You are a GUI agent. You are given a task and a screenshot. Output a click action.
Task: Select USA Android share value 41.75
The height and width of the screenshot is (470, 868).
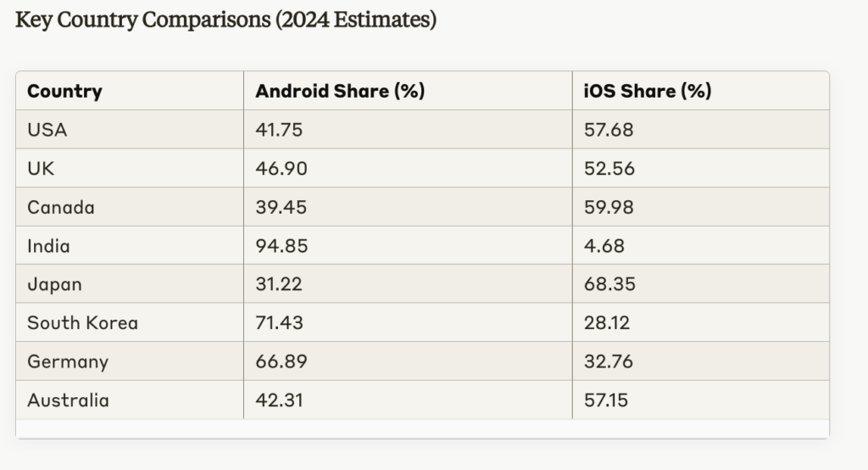pos(280,131)
